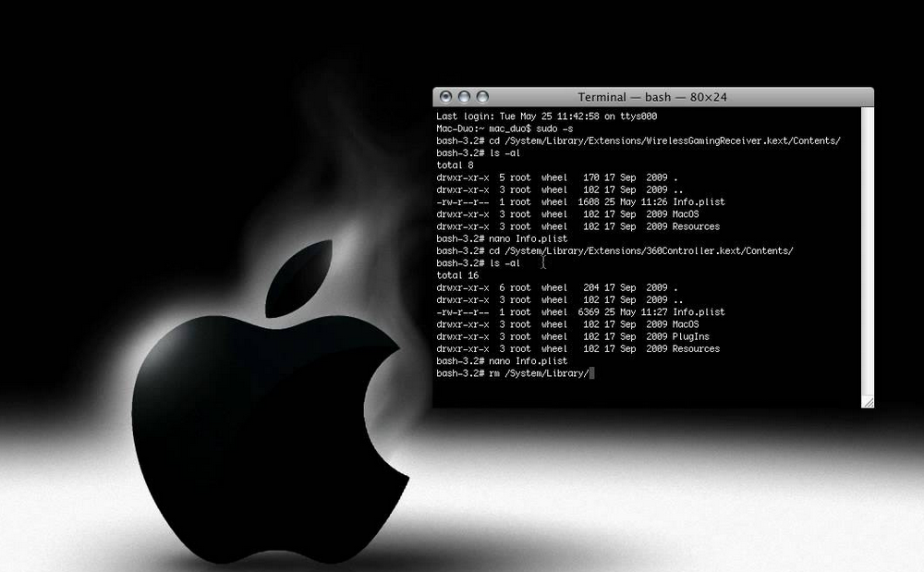This screenshot has width=924, height=572.
Task: Click the Resources row under 'total 16'
Action: [578, 348]
